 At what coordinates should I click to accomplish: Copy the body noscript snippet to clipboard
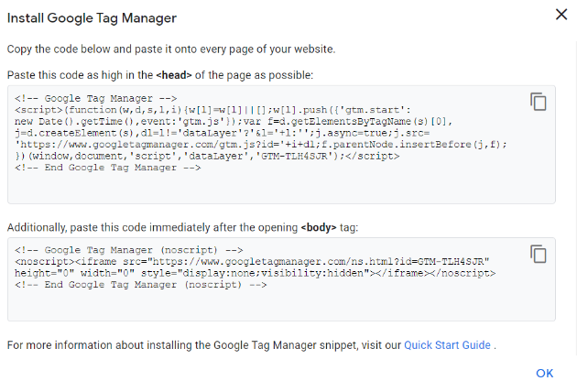pyautogui.click(x=539, y=254)
